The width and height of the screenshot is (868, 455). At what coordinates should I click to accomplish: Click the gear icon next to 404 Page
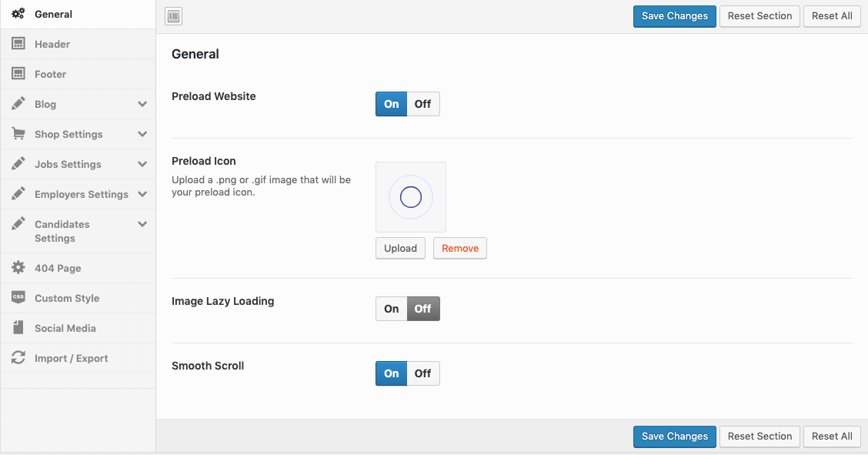click(x=18, y=268)
